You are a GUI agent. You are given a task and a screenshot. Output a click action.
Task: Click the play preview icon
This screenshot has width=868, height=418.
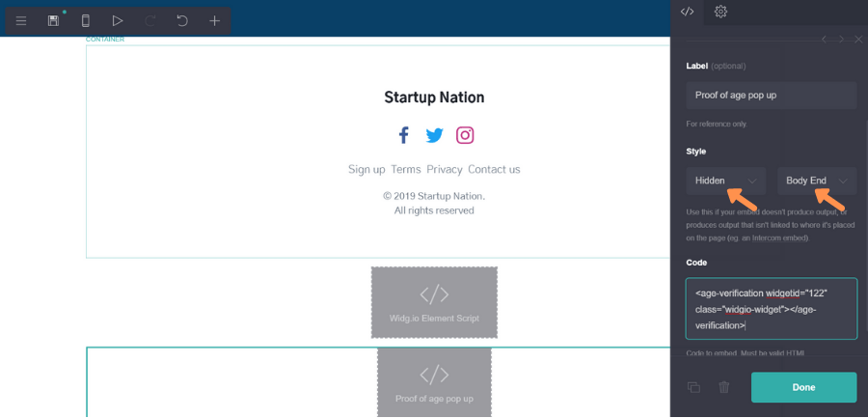[118, 21]
